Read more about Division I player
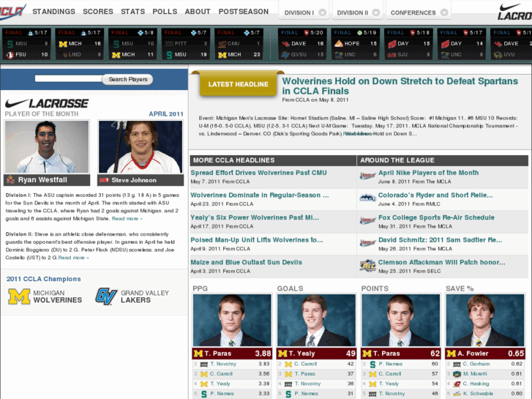This screenshot has width=532, height=399. [127, 219]
